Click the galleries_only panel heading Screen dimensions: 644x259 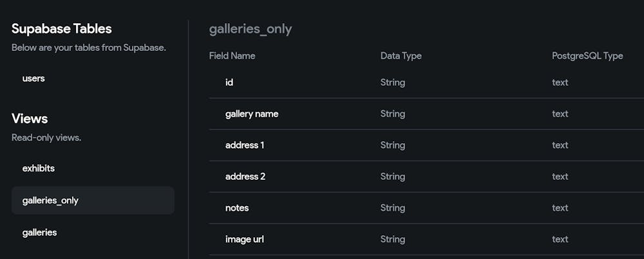click(251, 29)
